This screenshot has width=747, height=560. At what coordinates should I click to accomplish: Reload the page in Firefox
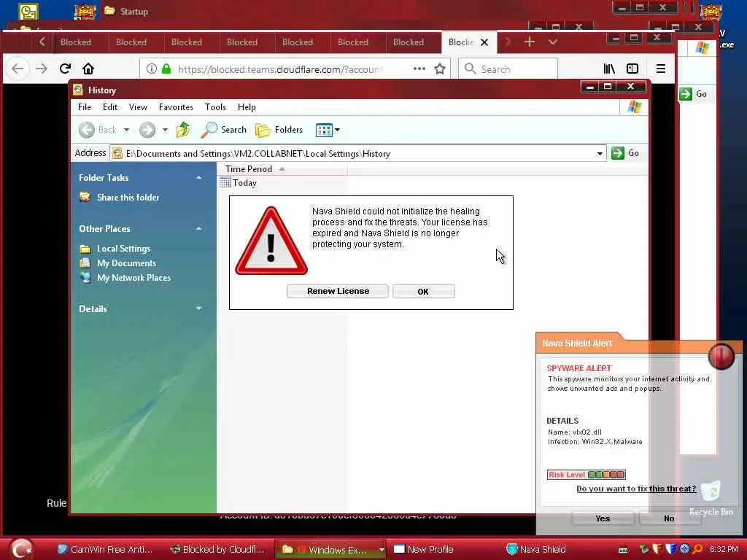point(65,69)
